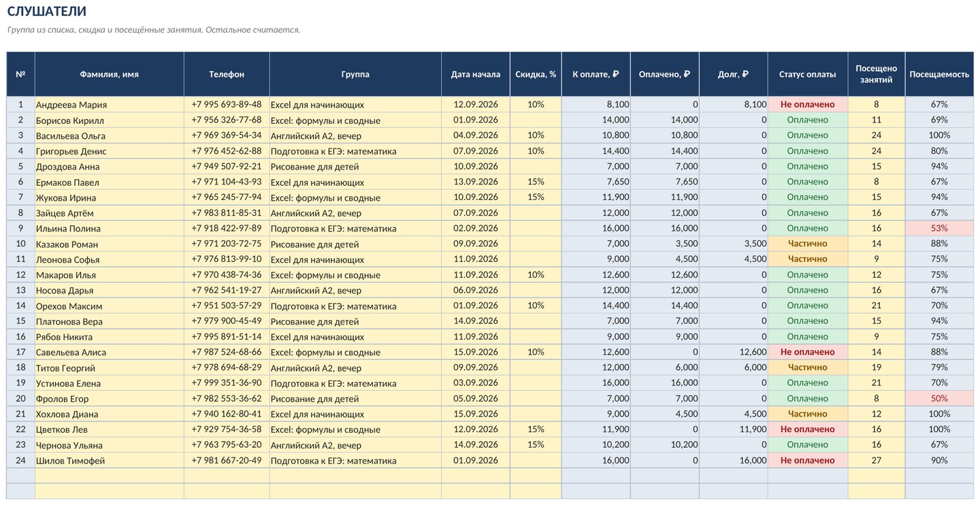
Task: Click the Частично status for Казаков Роман
Action: pos(808,244)
